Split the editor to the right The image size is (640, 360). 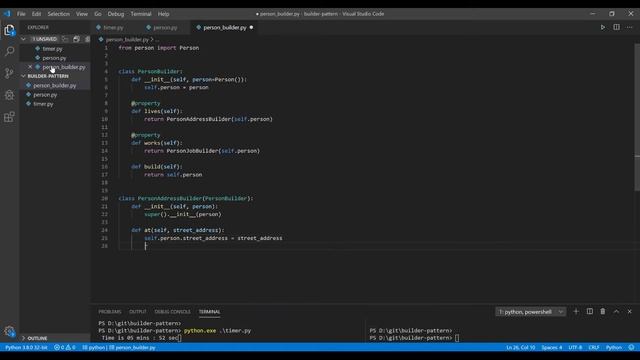click(616, 27)
